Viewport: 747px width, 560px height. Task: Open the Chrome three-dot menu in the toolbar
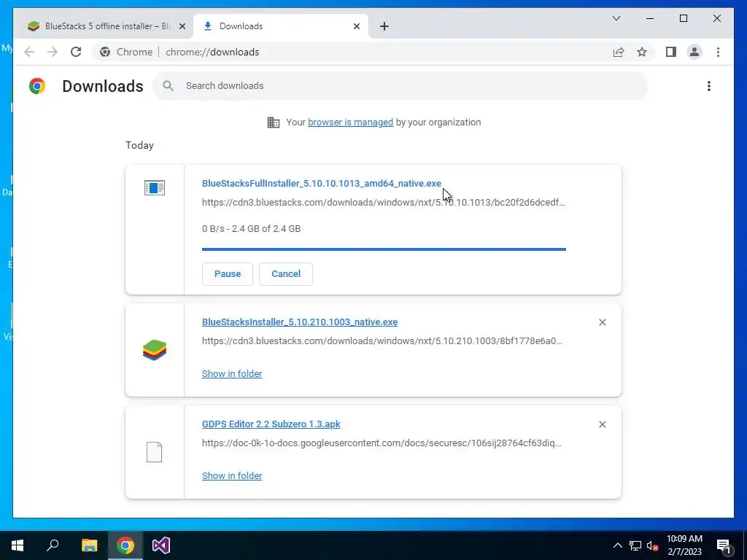tap(718, 52)
